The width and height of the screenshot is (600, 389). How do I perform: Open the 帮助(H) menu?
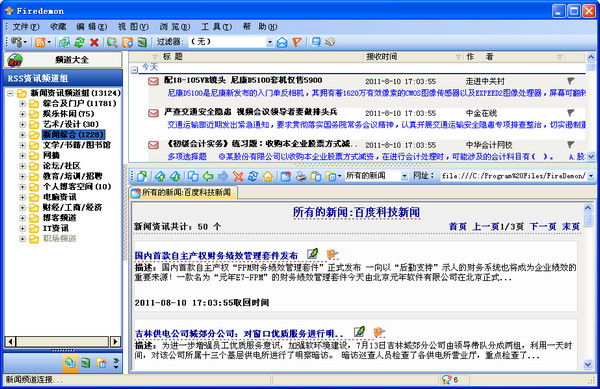[x=259, y=27]
